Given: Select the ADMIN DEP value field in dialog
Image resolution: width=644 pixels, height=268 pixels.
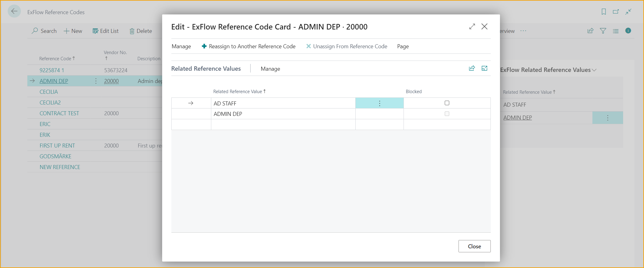Looking at the screenshot, I should (283, 114).
